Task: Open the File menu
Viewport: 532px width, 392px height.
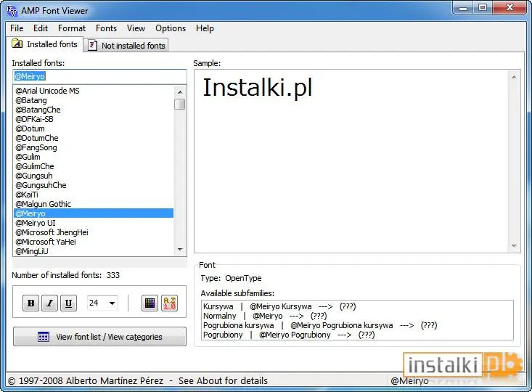Action: 17,28
